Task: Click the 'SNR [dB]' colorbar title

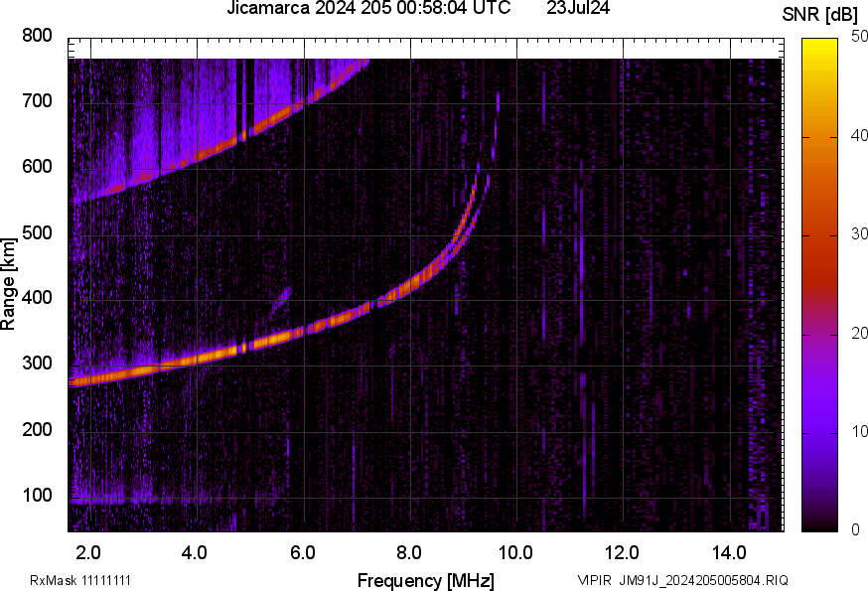Action: [x=820, y=14]
